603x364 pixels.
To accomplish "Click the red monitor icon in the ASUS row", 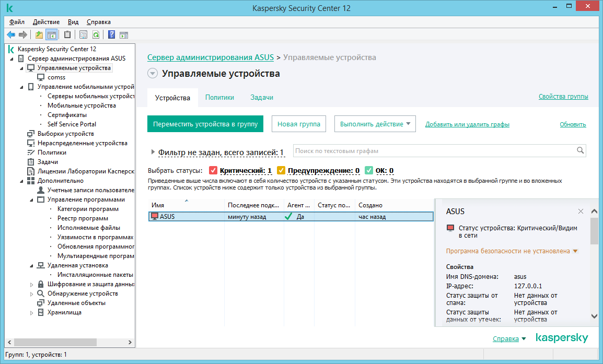I will [x=155, y=216].
